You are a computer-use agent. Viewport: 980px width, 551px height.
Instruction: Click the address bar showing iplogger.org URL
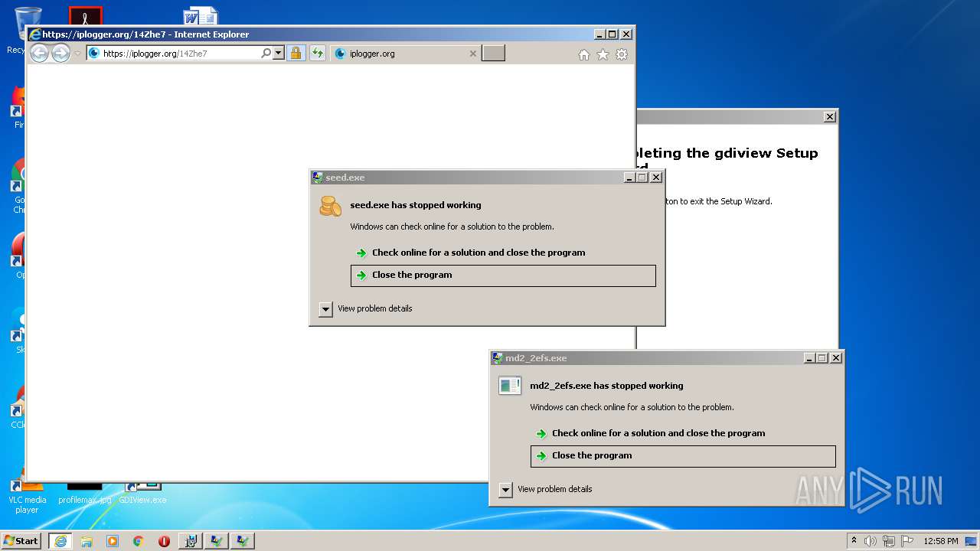174,54
